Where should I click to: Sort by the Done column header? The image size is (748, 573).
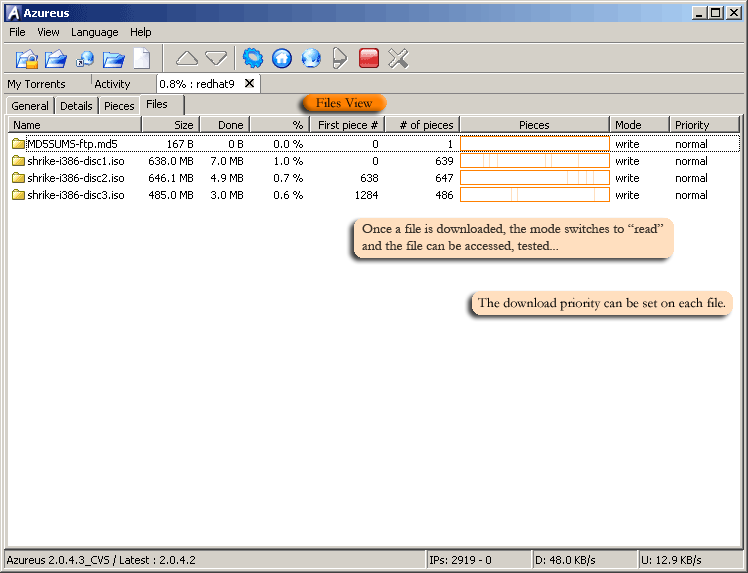[225, 125]
